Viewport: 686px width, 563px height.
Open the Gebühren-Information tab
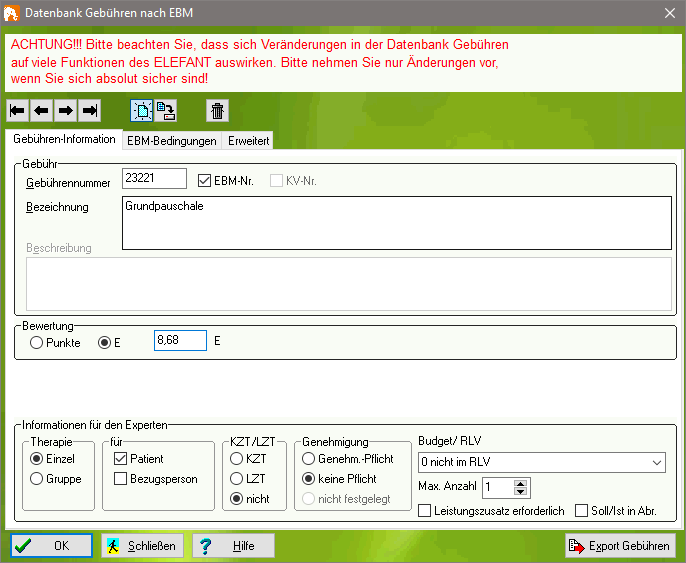tap(64, 139)
